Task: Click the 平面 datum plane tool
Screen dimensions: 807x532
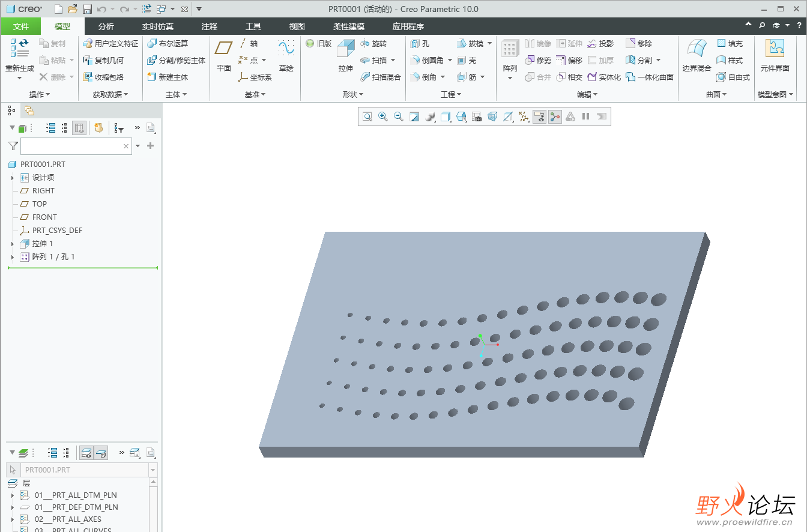Action: pos(224,55)
